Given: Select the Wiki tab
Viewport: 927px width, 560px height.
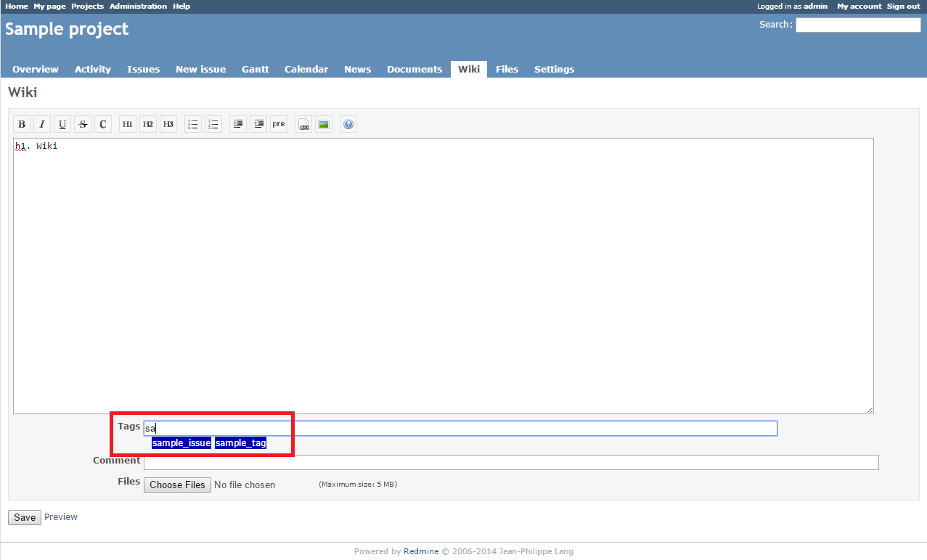Looking at the screenshot, I should 469,70.
